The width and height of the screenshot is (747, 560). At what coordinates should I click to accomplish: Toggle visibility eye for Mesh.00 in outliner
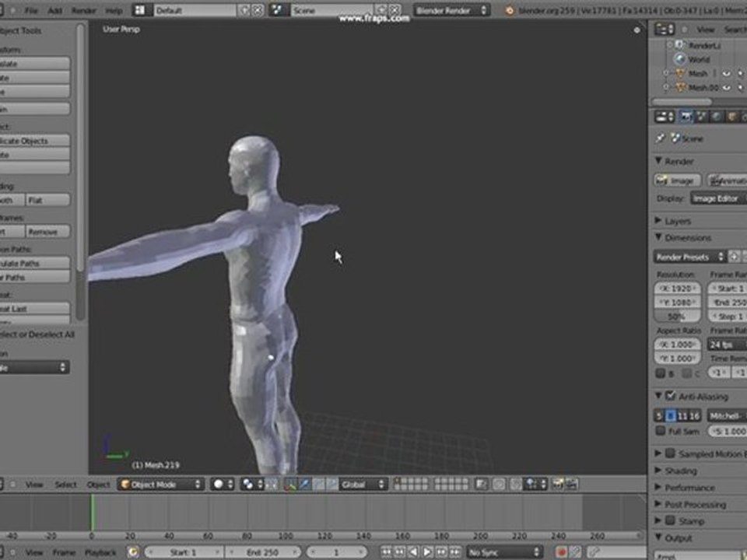coord(726,88)
